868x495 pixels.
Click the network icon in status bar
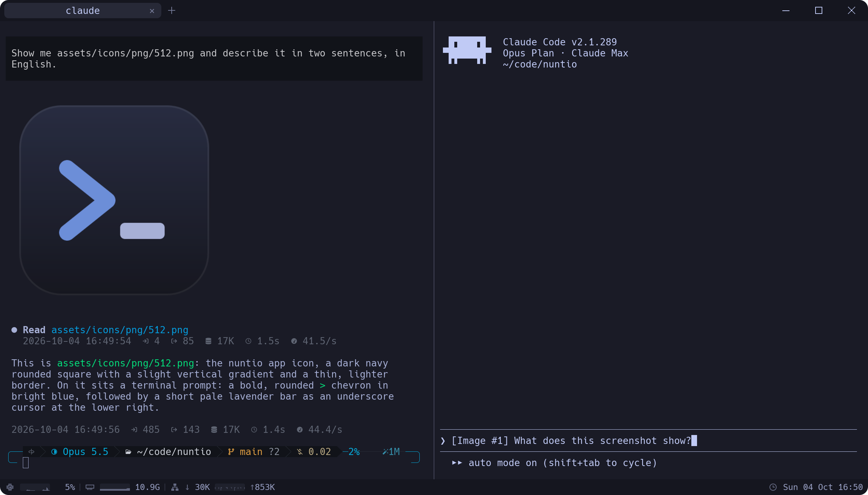coord(175,487)
